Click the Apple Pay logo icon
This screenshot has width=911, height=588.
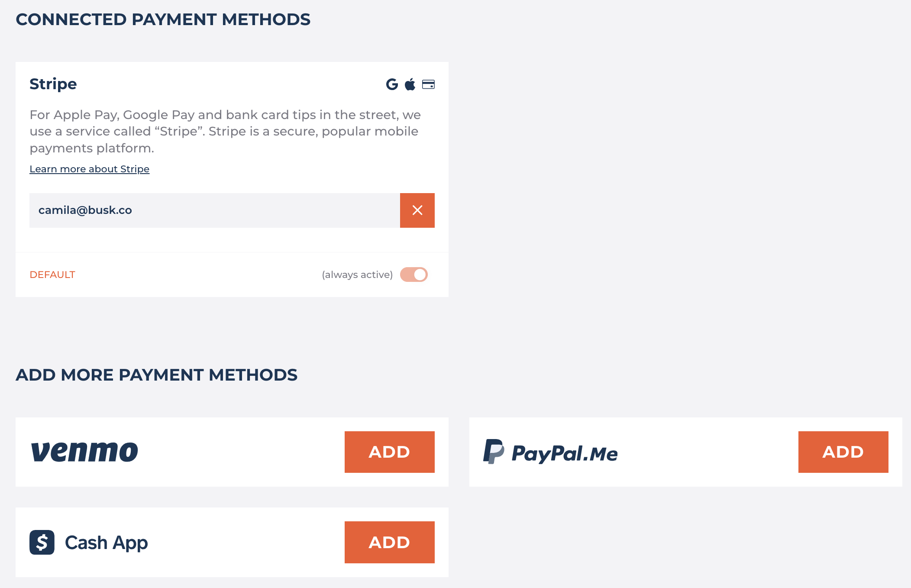click(x=410, y=84)
